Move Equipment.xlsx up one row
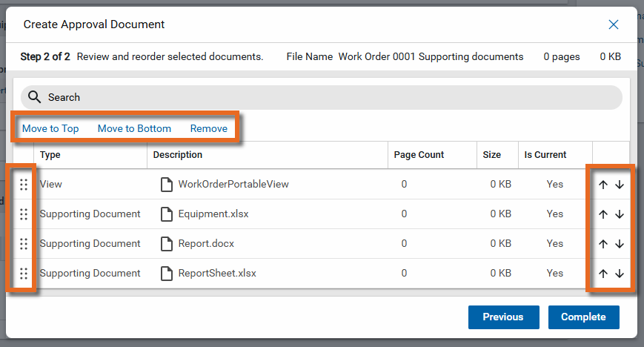 603,214
